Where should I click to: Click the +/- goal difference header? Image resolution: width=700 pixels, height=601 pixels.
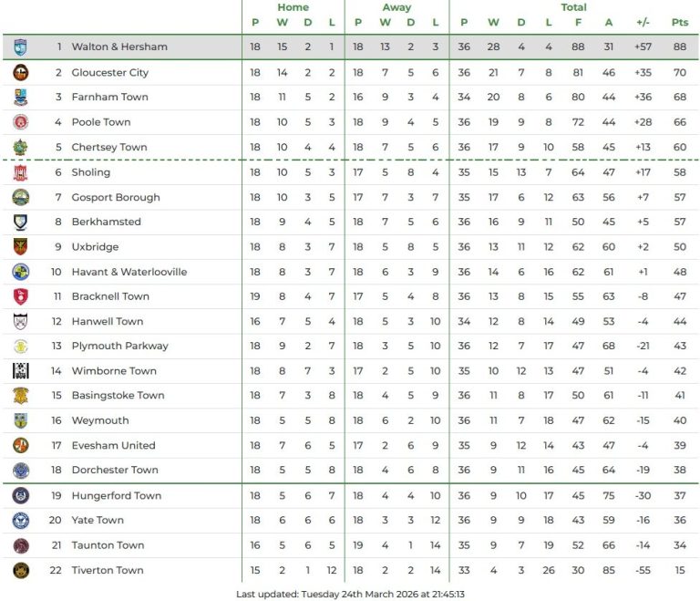point(643,22)
